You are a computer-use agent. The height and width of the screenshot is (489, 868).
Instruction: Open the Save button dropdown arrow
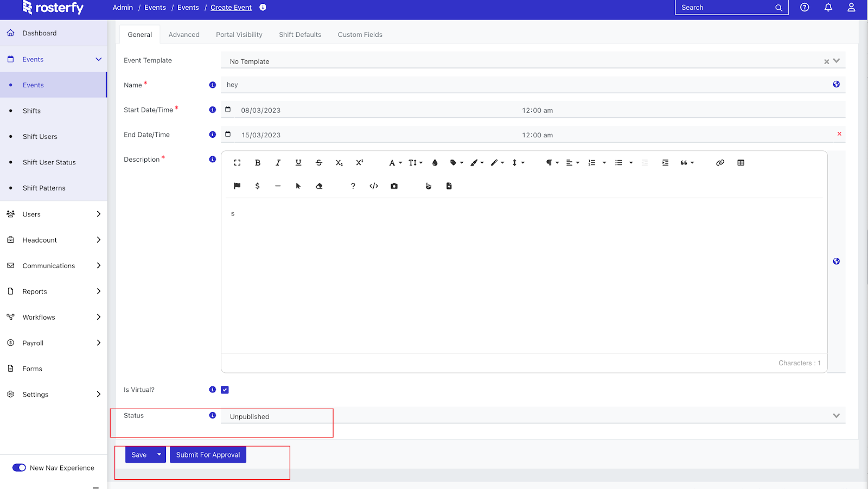(x=159, y=455)
